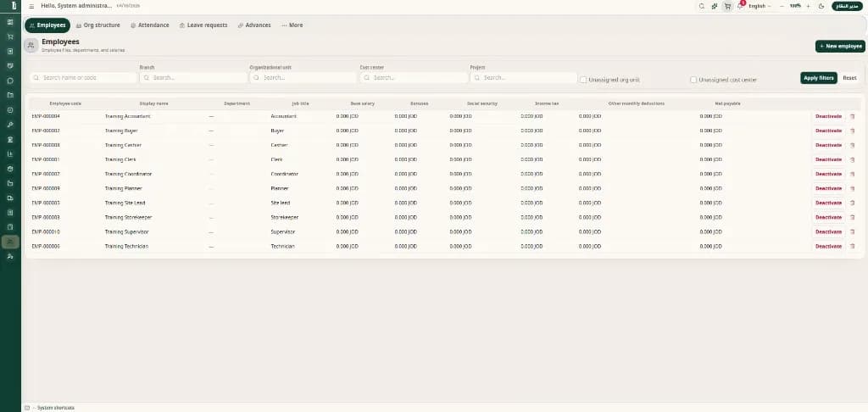This screenshot has width=868, height=412.
Task: Open the More tabs menu
Action: click(292, 25)
